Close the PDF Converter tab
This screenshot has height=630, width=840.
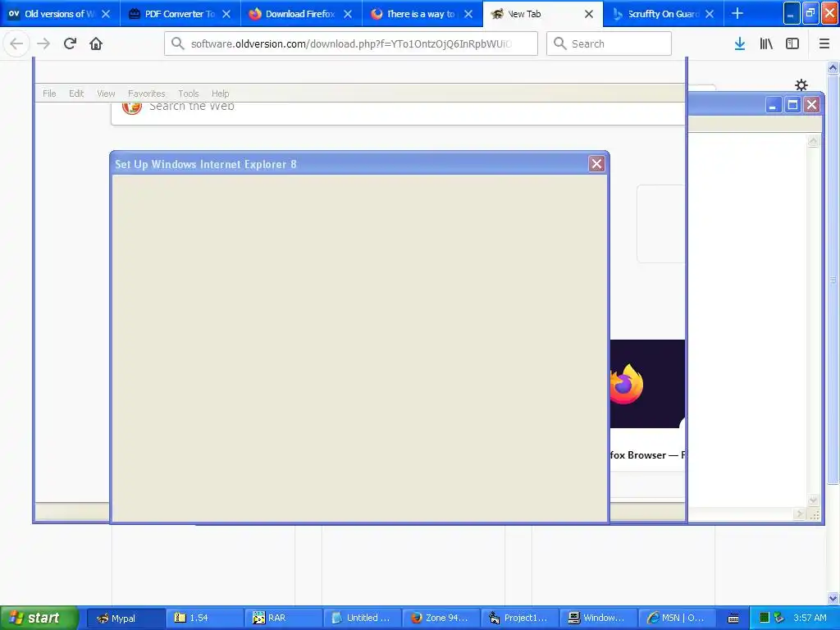226,14
